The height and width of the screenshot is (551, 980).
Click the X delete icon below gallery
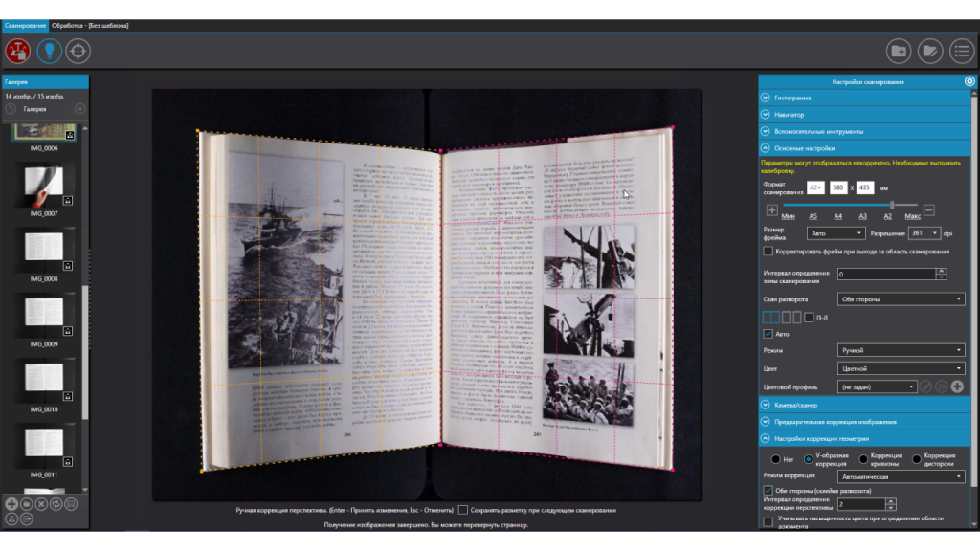[42, 504]
